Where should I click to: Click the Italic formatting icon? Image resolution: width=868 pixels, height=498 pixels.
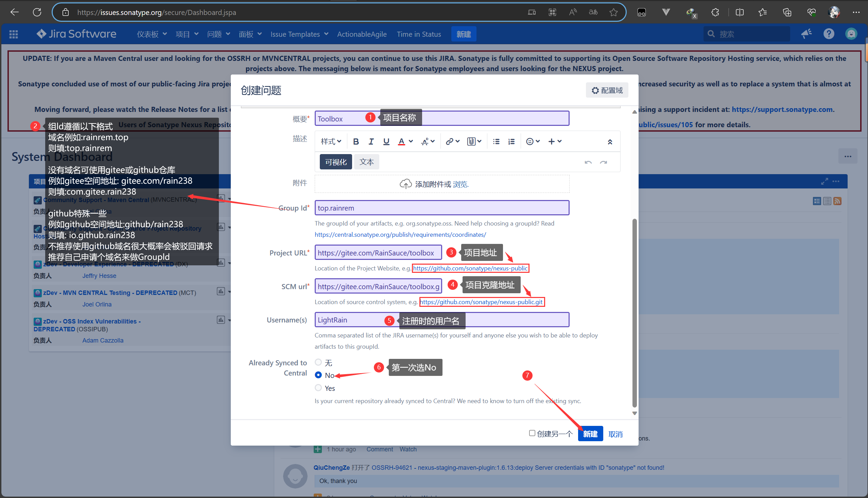pyautogui.click(x=371, y=141)
